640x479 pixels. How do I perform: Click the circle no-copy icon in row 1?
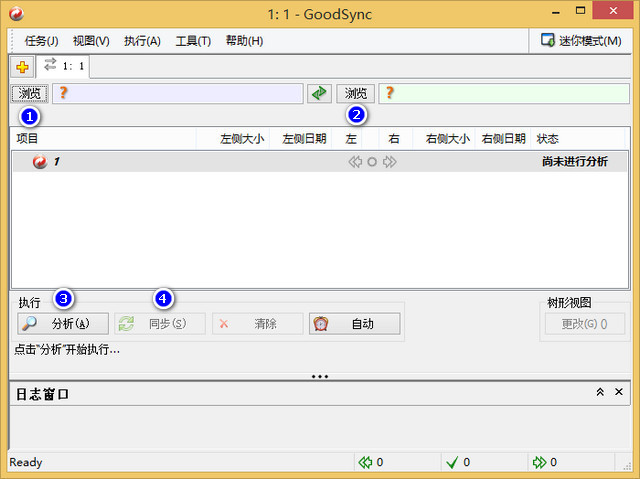tap(372, 162)
